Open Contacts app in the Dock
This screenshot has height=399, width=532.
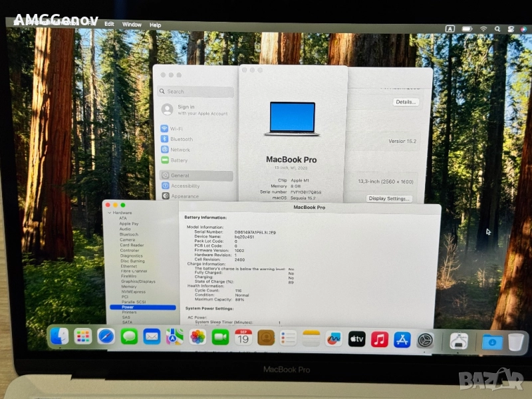266,338
